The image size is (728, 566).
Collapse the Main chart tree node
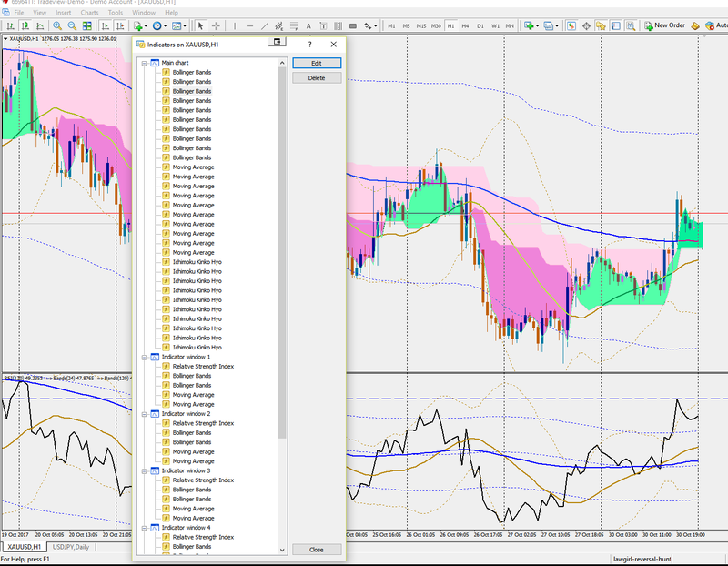click(143, 63)
